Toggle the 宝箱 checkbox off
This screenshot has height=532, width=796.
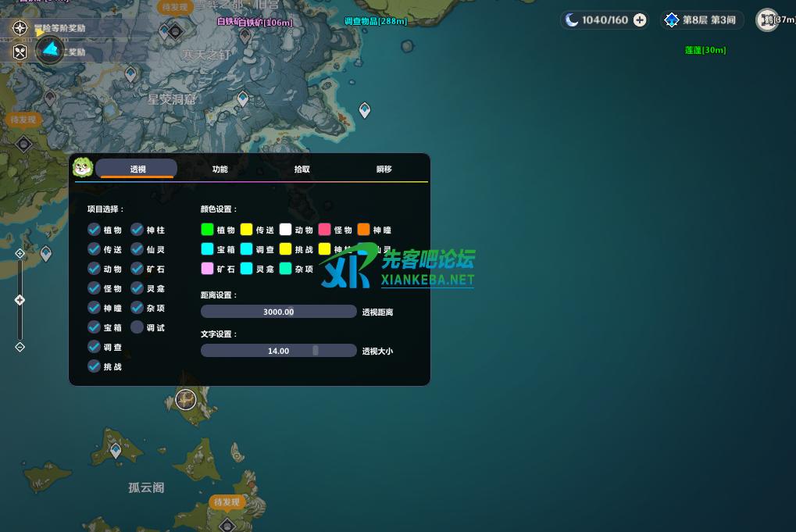pos(95,327)
